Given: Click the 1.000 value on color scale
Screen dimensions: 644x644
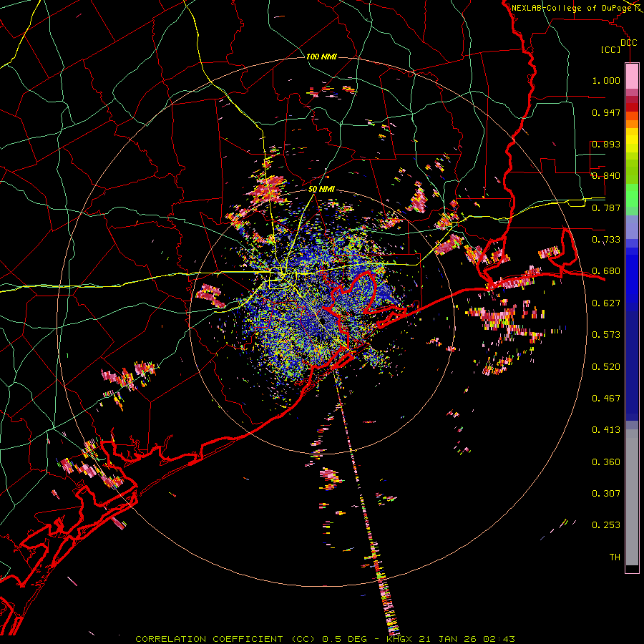Looking at the screenshot, I should tap(606, 80).
